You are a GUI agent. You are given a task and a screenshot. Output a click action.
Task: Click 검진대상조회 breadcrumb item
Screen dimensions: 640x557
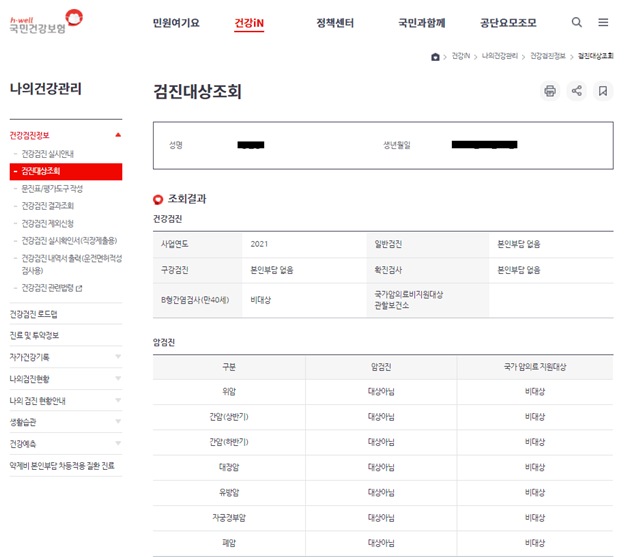click(596, 56)
